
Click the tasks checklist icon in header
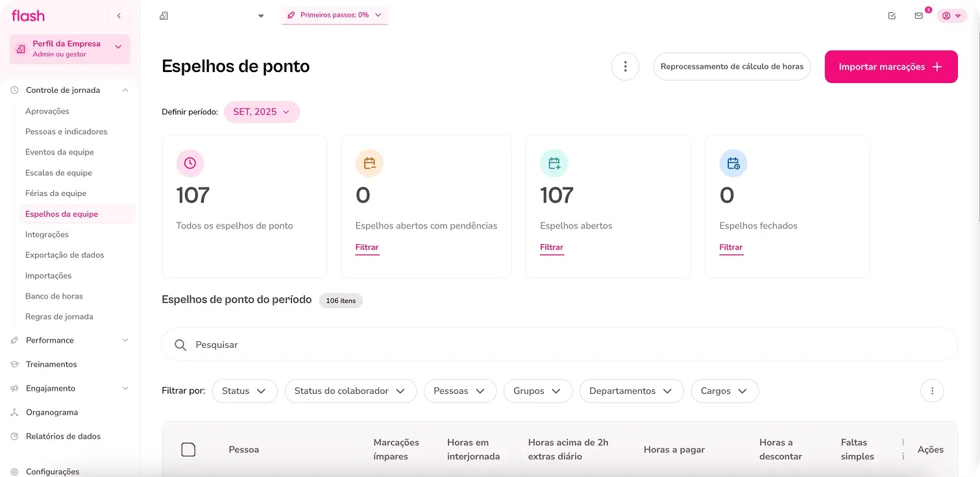[892, 16]
